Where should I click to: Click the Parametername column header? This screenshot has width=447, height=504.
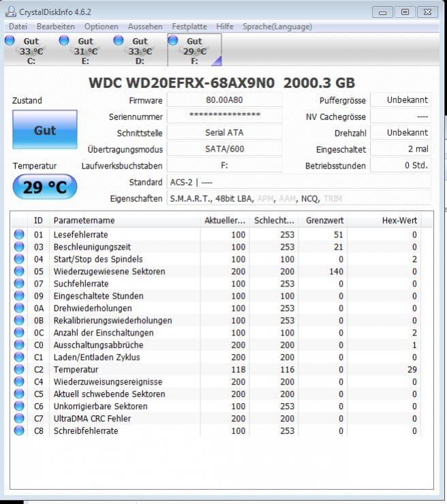click(125, 220)
